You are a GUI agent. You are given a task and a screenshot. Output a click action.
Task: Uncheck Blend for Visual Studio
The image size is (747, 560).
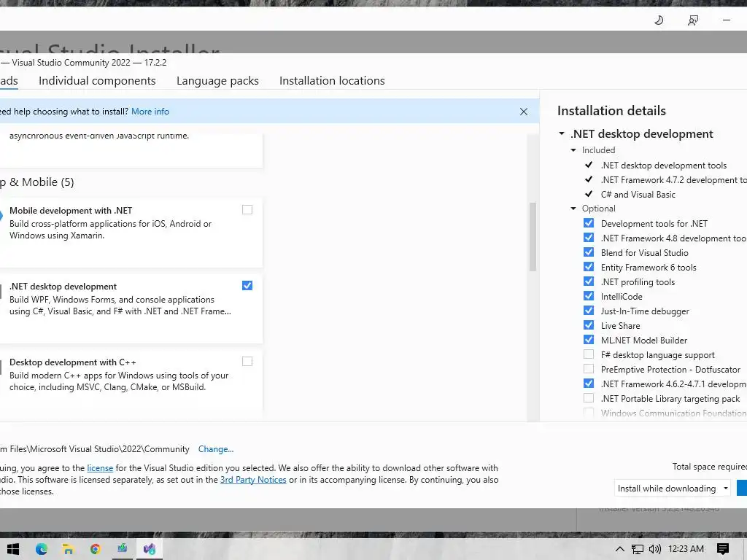[x=589, y=252]
